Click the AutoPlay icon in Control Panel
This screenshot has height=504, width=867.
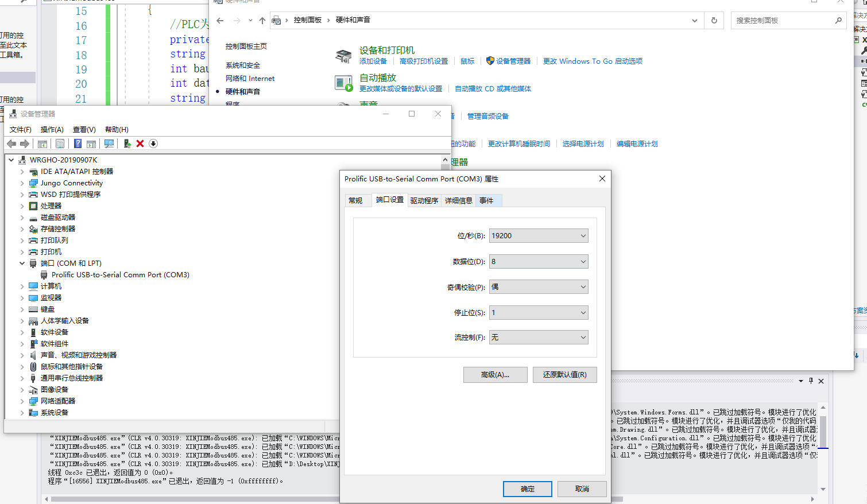pos(343,83)
